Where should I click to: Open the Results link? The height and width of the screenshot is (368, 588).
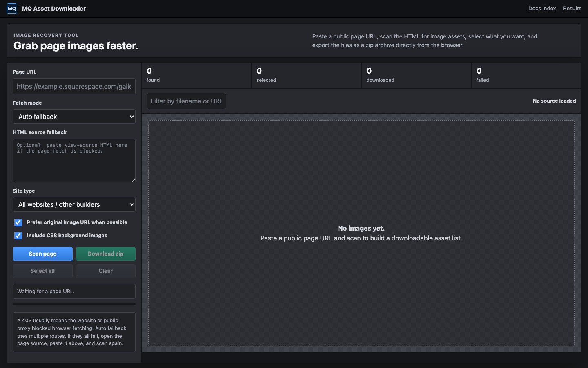tap(572, 9)
